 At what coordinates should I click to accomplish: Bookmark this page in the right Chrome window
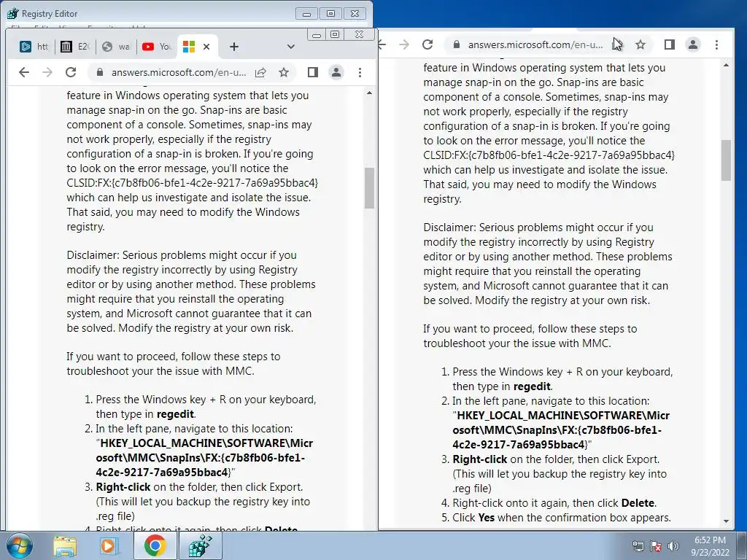click(640, 44)
